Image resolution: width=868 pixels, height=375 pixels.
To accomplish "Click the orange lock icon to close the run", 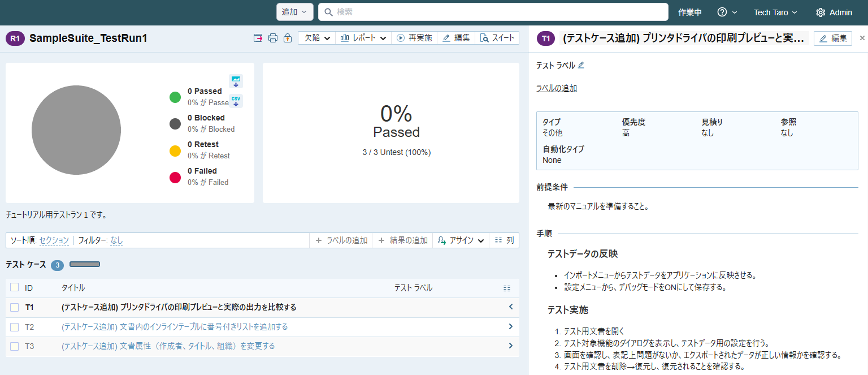I will pyautogui.click(x=287, y=38).
